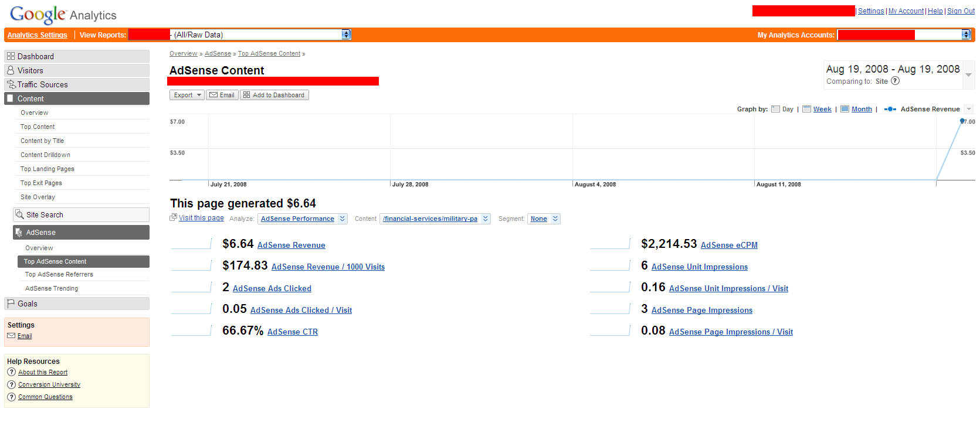Click the help icon beside About this Report
The height and width of the screenshot is (433, 980).
click(11, 372)
